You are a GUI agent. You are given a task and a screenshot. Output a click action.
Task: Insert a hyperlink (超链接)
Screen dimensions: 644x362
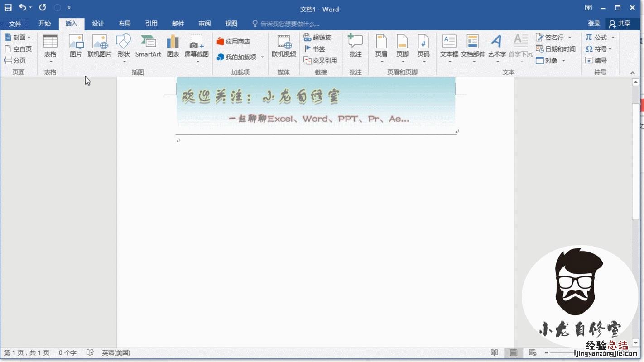click(317, 38)
